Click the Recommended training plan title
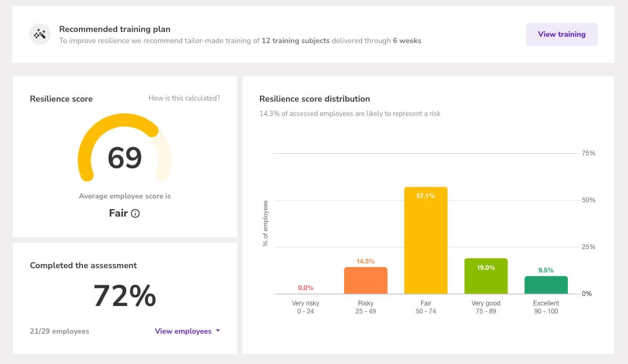 click(115, 29)
